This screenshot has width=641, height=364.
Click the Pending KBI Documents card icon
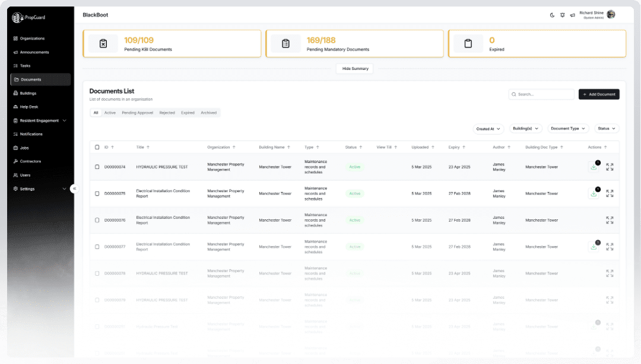pos(103,43)
